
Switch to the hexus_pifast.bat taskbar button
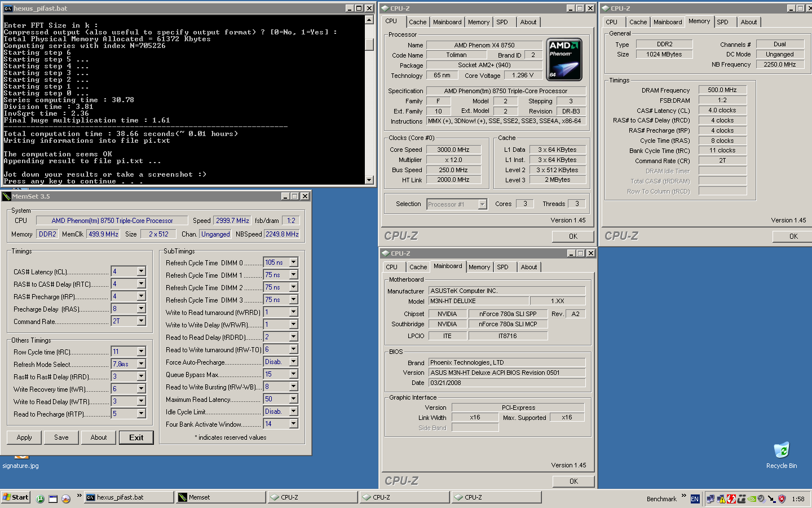pyautogui.click(x=129, y=497)
